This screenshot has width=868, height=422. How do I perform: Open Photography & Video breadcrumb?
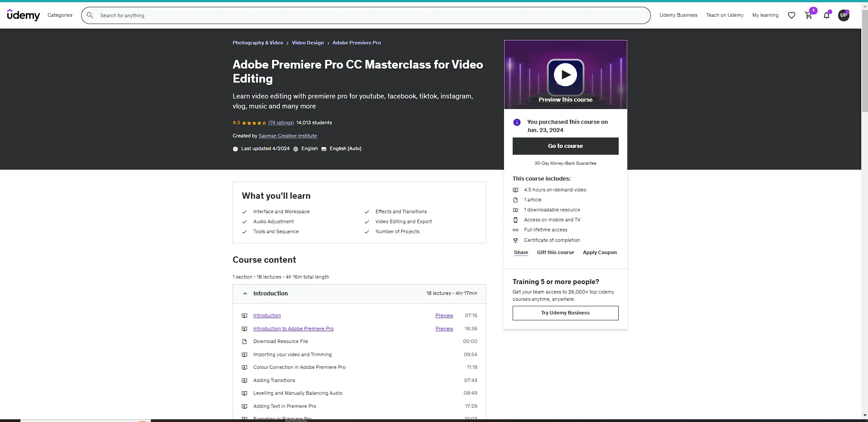point(257,43)
